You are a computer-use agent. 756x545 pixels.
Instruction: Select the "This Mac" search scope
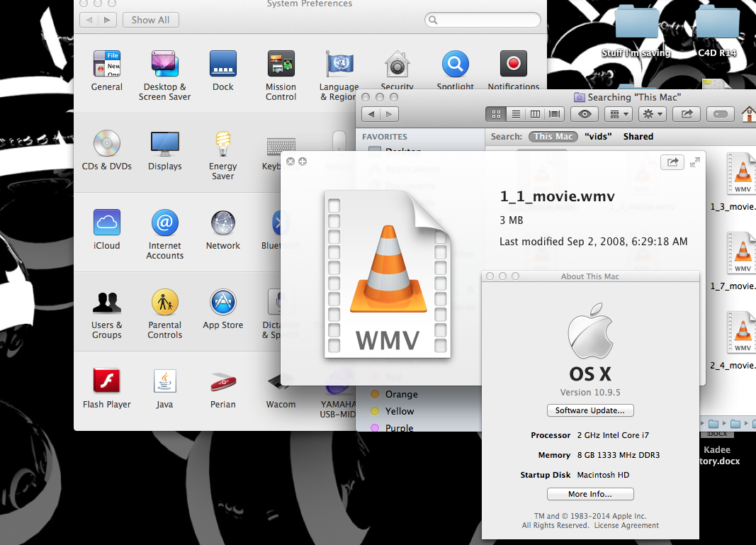553,137
